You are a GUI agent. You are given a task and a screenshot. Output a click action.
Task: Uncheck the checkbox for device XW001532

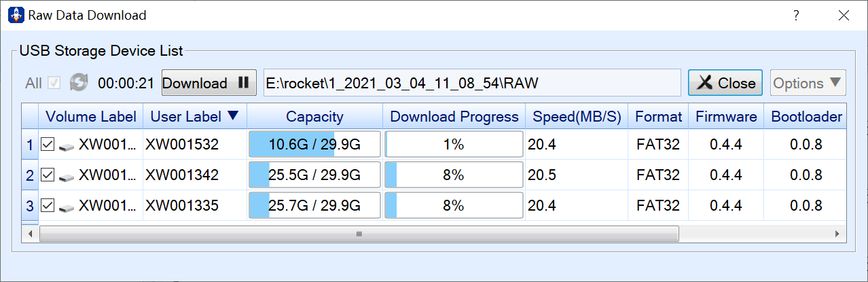(x=48, y=144)
